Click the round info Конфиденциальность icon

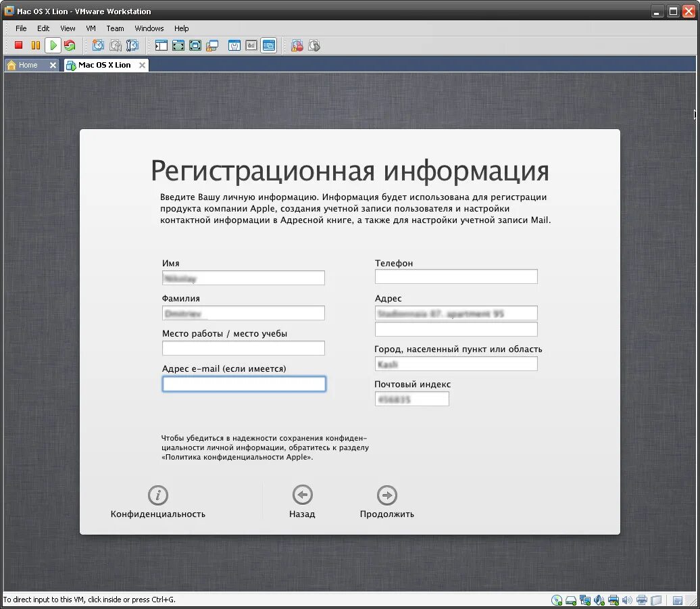point(158,495)
